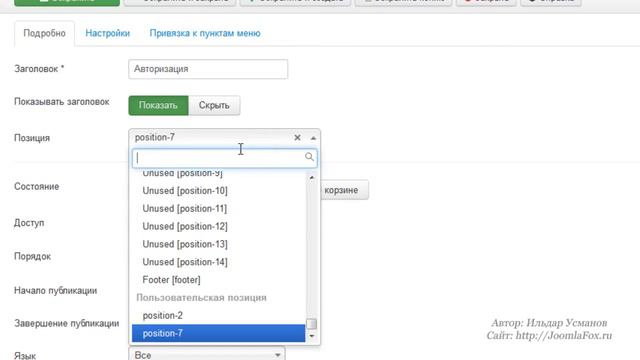Choose Unused [position-13] in the list
The height and width of the screenshot is (360, 640).
pos(218,244)
